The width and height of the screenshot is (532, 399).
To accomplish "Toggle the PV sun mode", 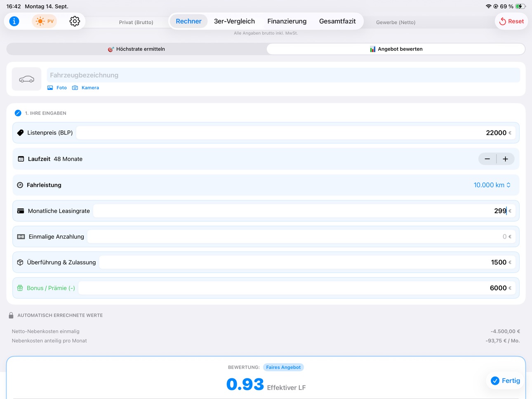I will click(x=45, y=21).
